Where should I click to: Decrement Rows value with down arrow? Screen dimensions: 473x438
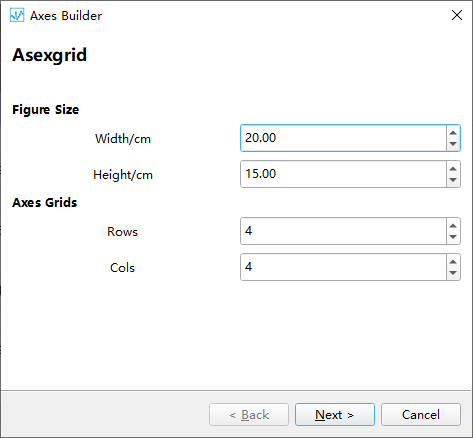pos(453,237)
